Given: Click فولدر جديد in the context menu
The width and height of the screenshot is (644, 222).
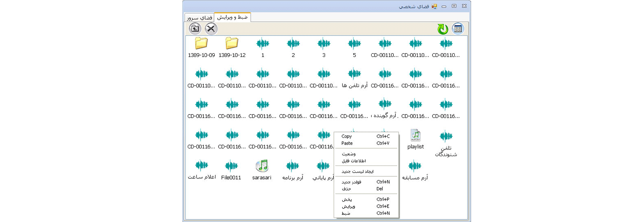Looking at the screenshot, I should tap(351, 182).
